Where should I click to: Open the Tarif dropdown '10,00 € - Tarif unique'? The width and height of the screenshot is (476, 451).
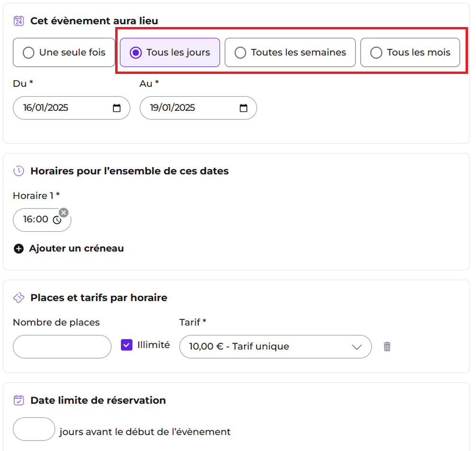275,347
